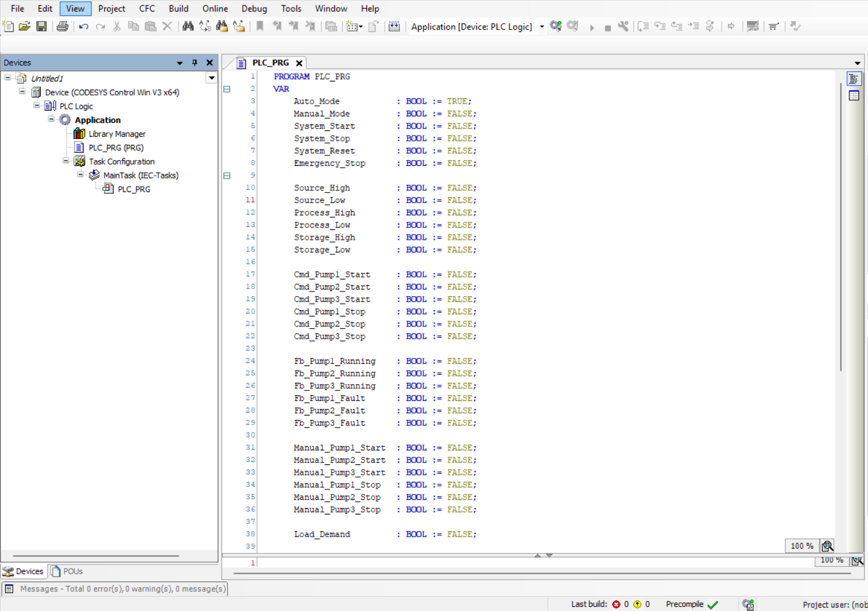Click the Print toolbar icon

[62, 26]
